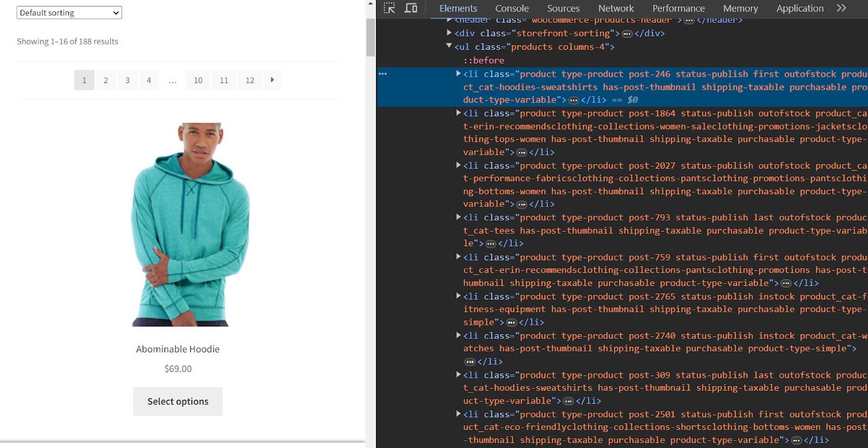
Task: Expand ellipsis badge in storefront-sorting div
Action: click(627, 34)
